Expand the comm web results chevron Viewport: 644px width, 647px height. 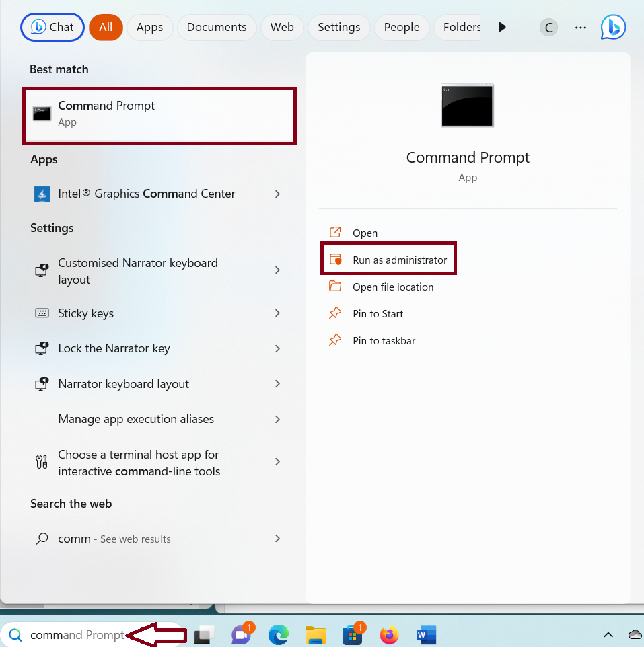(277, 539)
